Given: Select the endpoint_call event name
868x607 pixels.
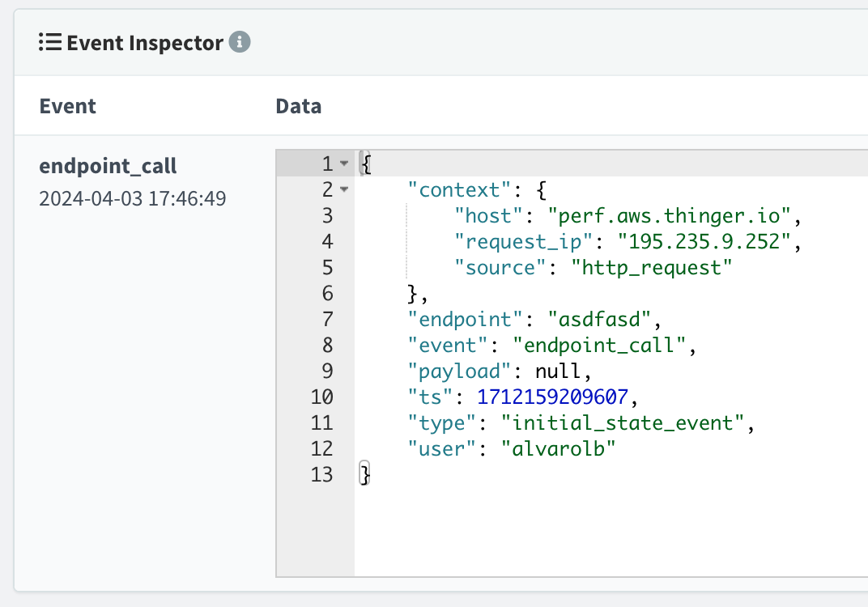Looking at the screenshot, I should [x=108, y=166].
